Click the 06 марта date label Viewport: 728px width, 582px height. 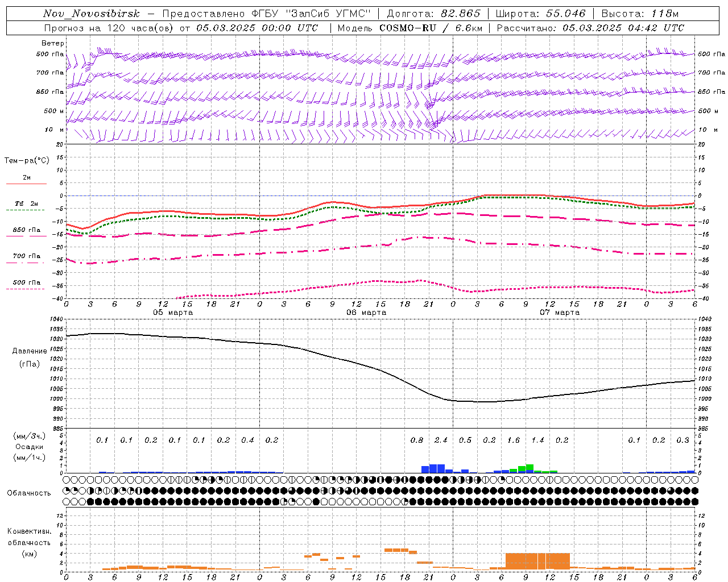(366, 313)
